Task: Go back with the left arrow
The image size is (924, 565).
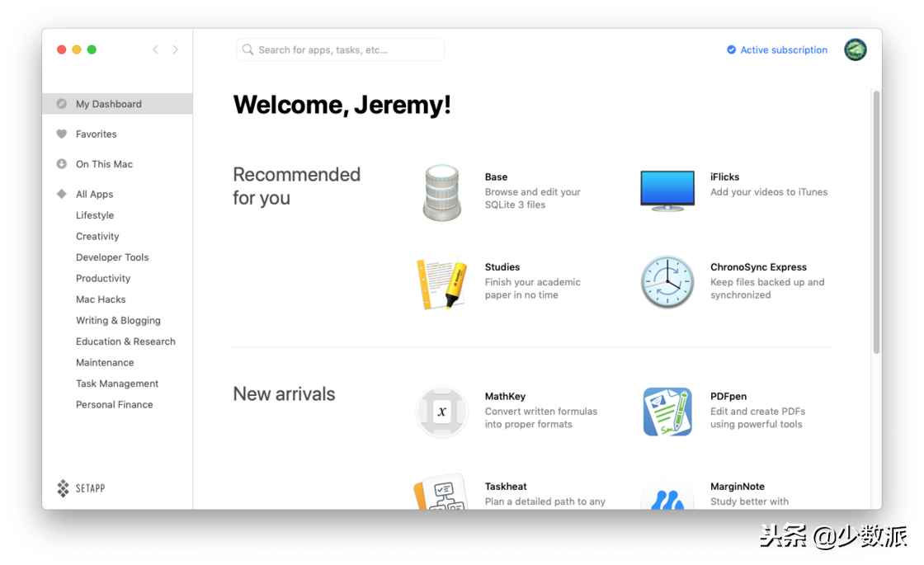Action: tap(156, 49)
